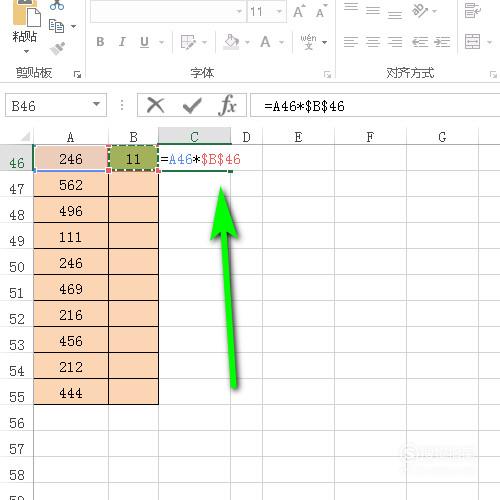Click the Format Painter brush icon

[57, 48]
